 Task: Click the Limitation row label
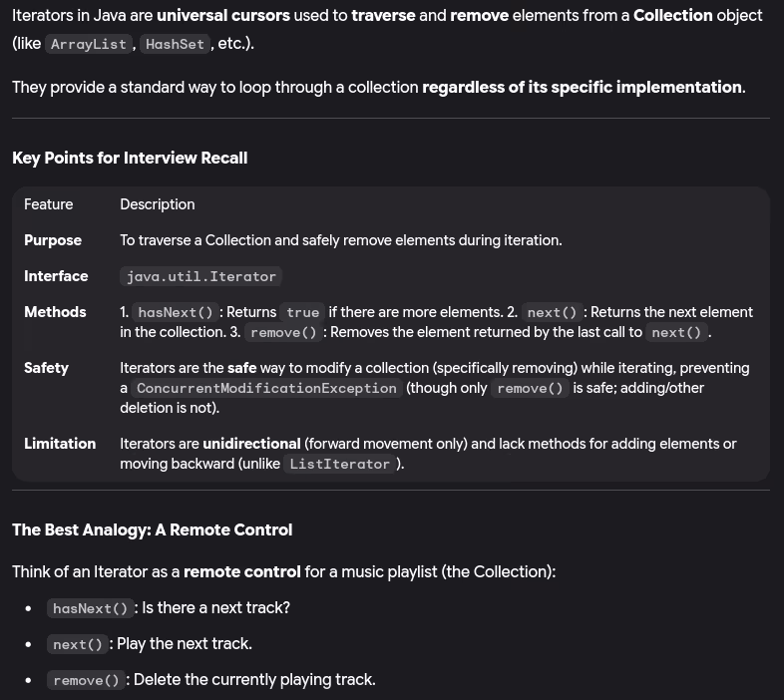(60, 444)
